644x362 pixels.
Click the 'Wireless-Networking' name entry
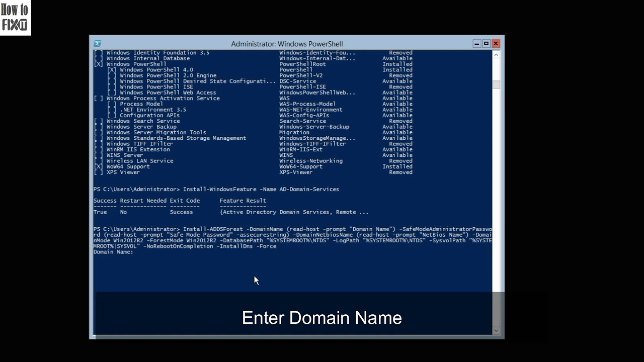click(x=311, y=161)
